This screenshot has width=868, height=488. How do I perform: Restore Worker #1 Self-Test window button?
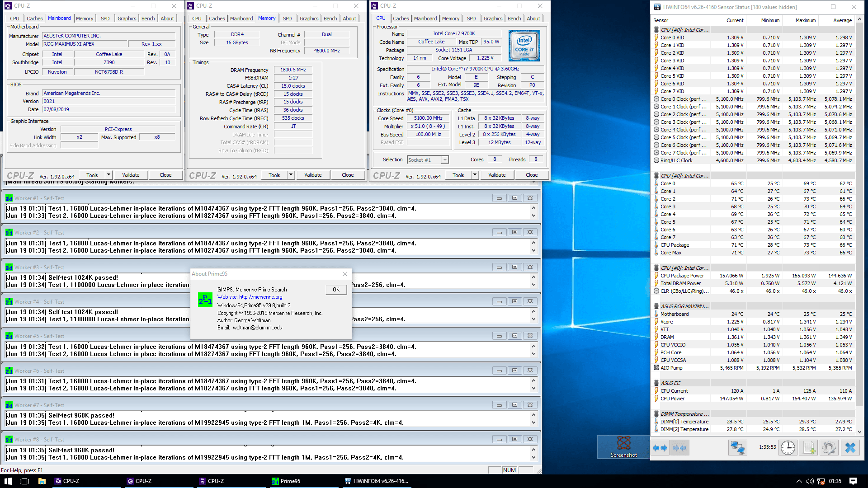pos(514,198)
